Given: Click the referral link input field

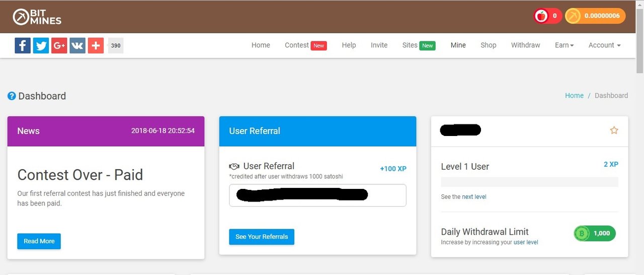Looking at the screenshot, I should pyautogui.click(x=317, y=195).
